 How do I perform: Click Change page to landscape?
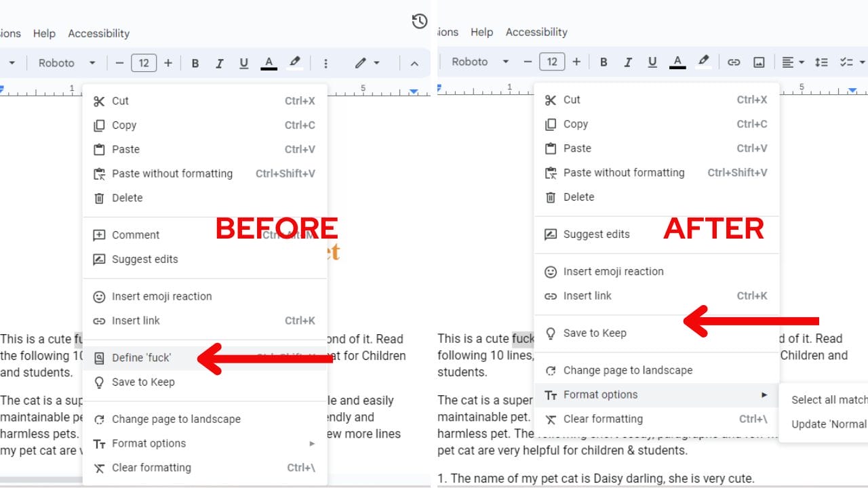pos(628,370)
